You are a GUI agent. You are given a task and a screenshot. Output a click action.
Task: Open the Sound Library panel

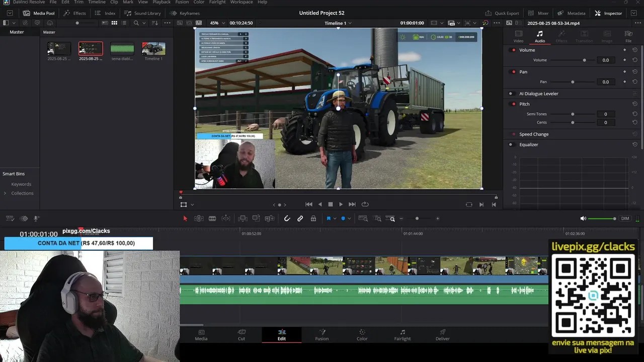point(142,13)
